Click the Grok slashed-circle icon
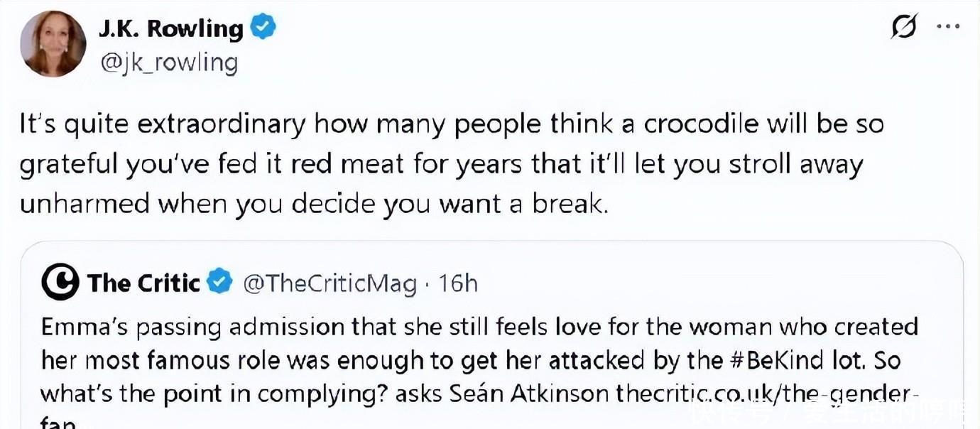This screenshot has height=429, width=980. pyautogui.click(x=903, y=27)
